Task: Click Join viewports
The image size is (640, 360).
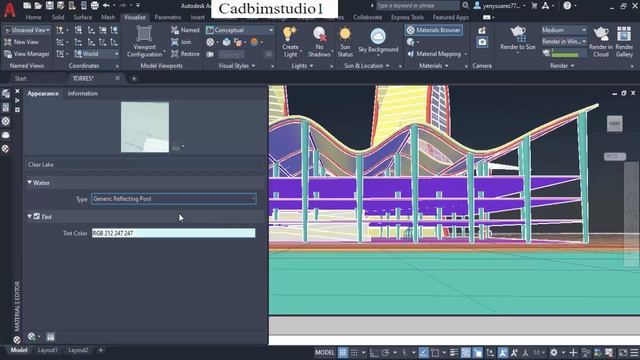Action: pos(181,42)
